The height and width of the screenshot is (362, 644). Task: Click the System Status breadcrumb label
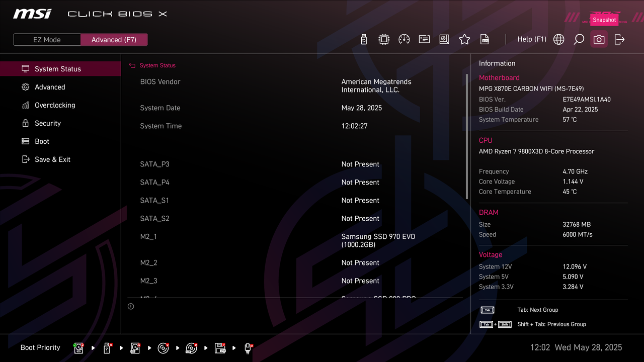click(157, 65)
